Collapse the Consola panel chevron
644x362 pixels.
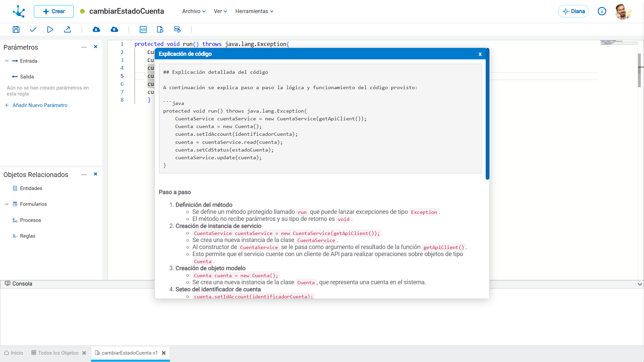pos(640,284)
